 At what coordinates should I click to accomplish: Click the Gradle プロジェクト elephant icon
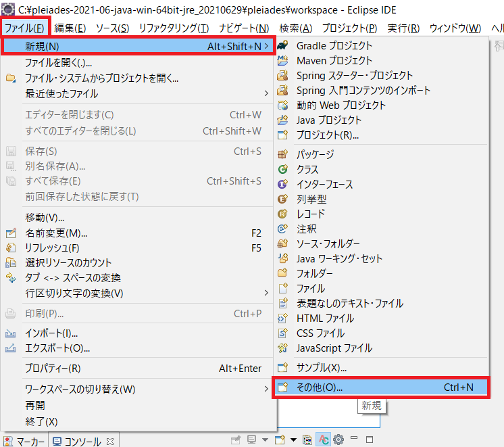tap(282, 46)
